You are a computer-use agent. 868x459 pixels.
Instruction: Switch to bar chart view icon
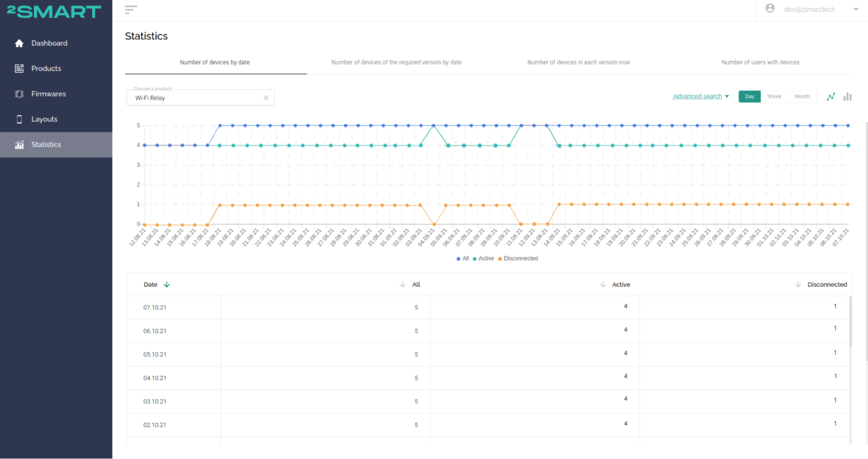(847, 97)
